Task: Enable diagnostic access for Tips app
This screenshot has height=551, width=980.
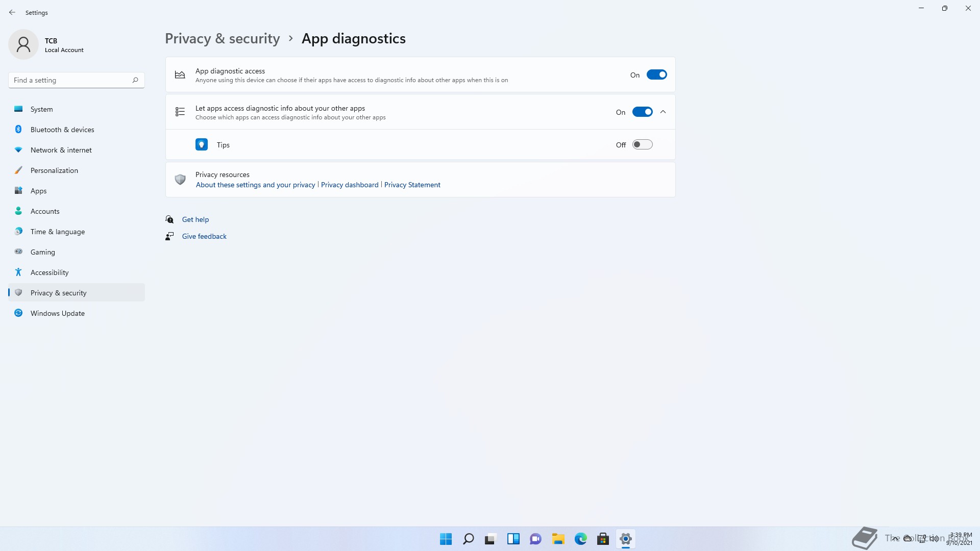Action: click(x=642, y=144)
